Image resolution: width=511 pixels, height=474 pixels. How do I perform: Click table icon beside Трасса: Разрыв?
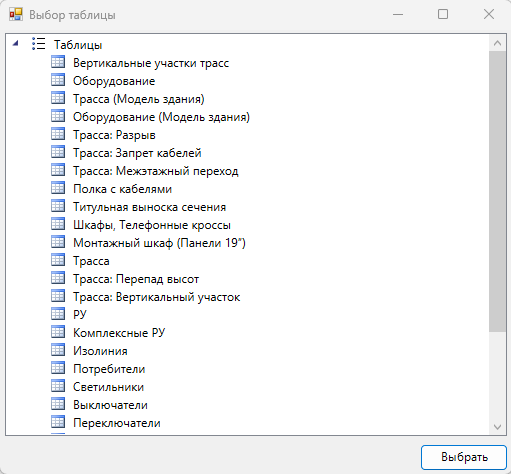point(58,134)
